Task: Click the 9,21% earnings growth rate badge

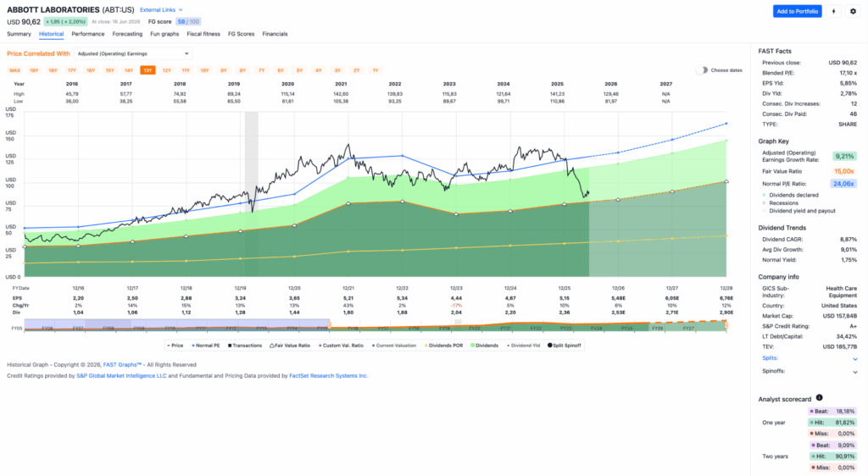Action: pyautogui.click(x=845, y=157)
